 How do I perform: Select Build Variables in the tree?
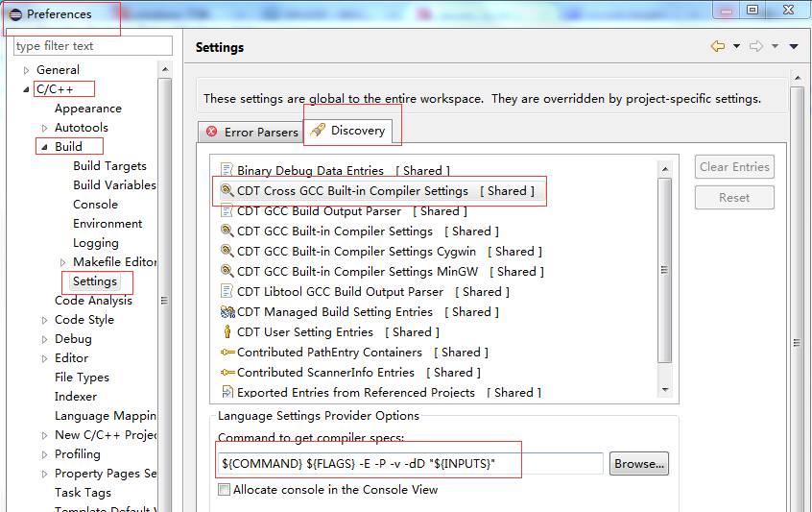click(114, 185)
